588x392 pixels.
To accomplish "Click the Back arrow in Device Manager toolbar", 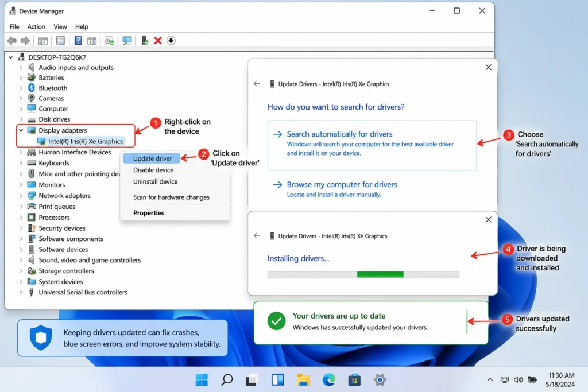I will [x=11, y=41].
